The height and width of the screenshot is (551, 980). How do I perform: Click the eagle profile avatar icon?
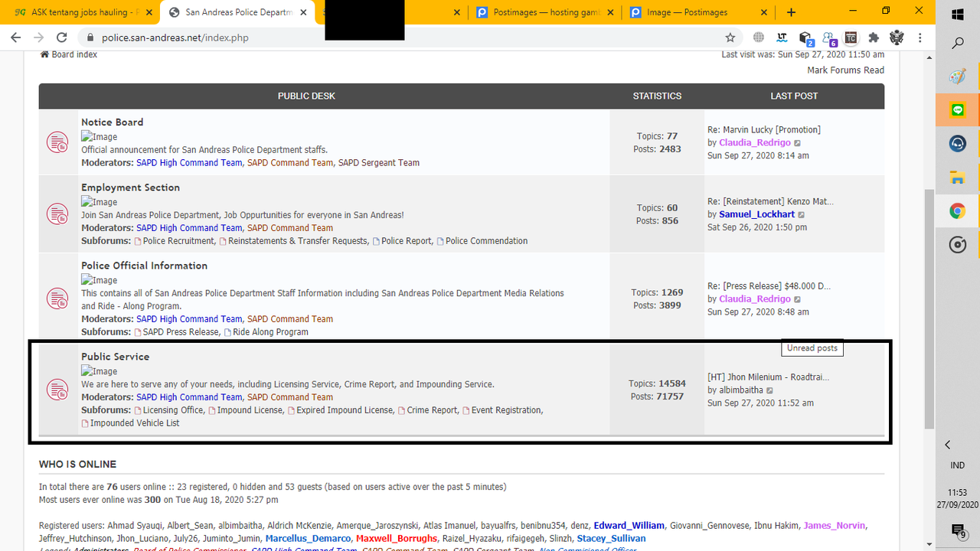[897, 37]
